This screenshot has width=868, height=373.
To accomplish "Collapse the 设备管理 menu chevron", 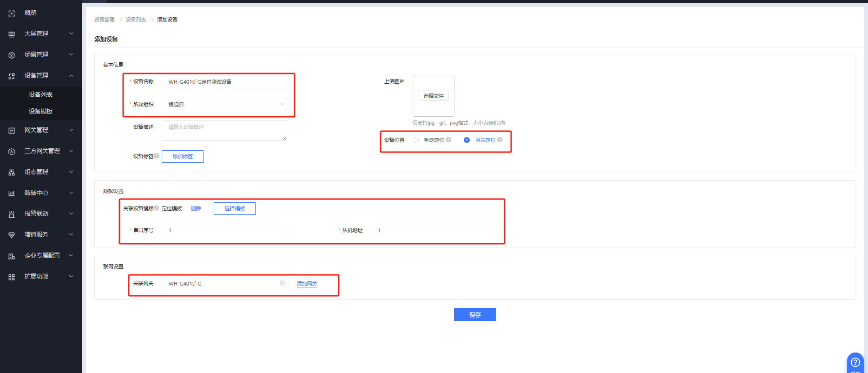I will tap(71, 75).
